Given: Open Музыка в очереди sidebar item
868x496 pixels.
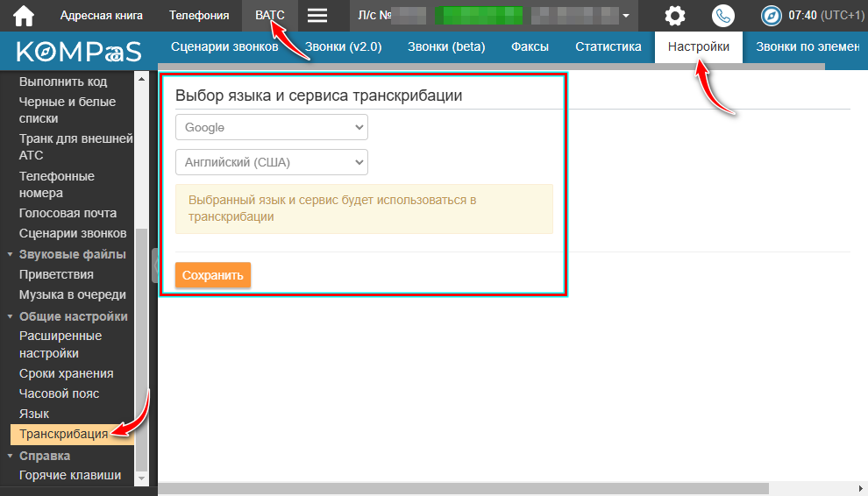Looking at the screenshot, I should click(73, 295).
